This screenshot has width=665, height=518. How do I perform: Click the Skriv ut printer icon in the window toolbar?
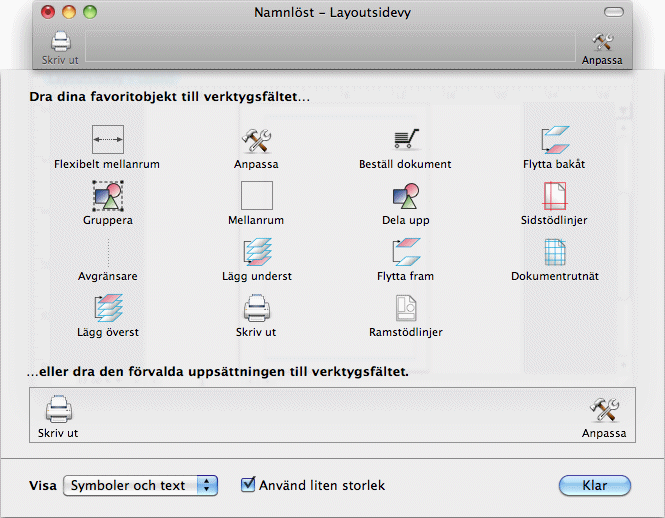(x=61, y=42)
